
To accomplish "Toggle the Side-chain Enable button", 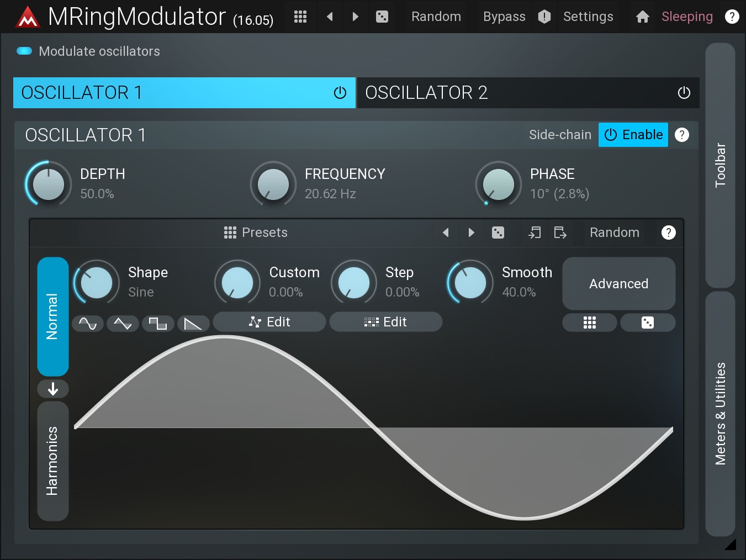I will [633, 135].
